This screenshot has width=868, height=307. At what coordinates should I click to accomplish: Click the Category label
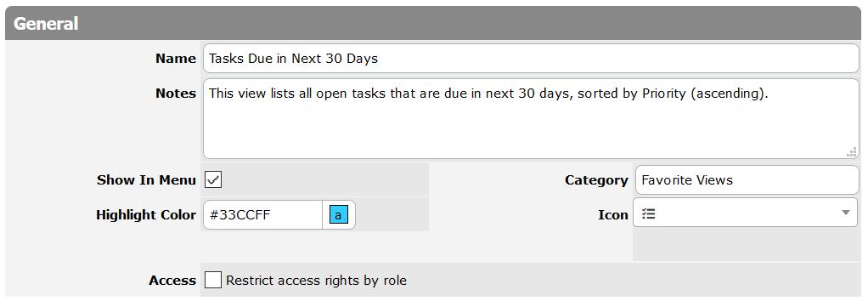pos(596,180)
